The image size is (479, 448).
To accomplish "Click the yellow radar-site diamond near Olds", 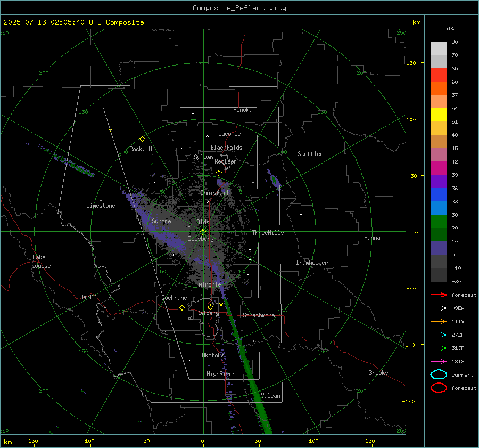I will click(x=203, y=232).
